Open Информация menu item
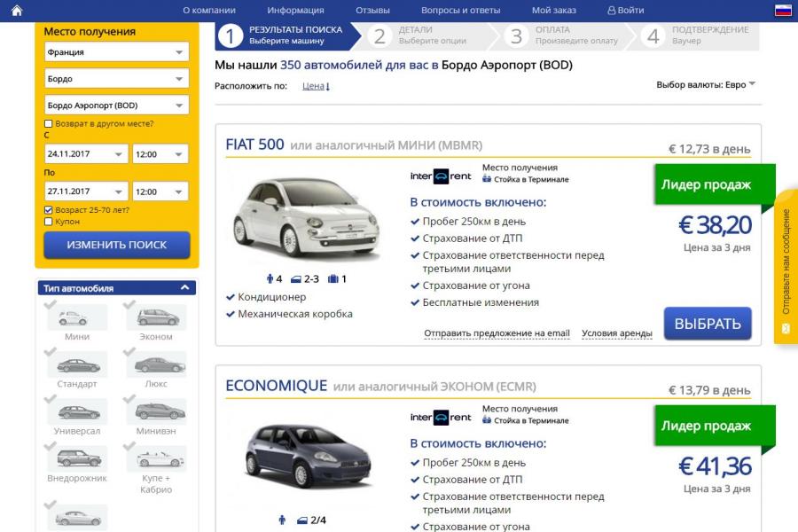 click(x=295, y=10)
